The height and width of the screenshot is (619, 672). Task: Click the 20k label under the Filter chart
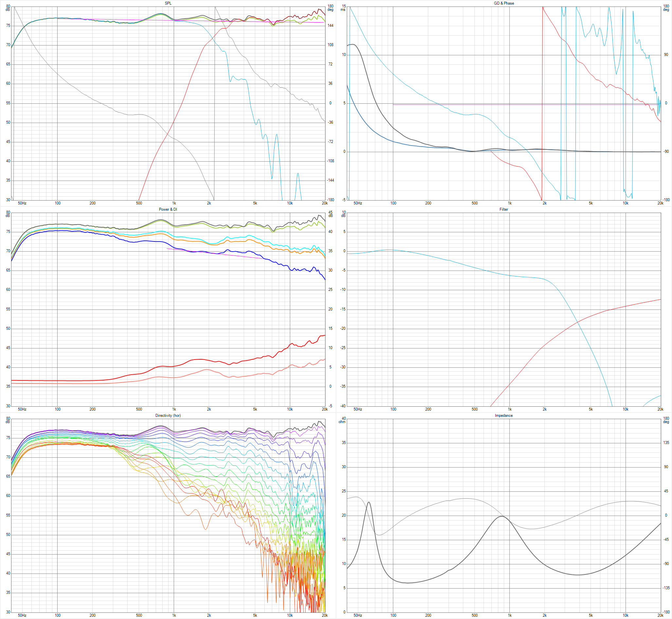(x=660, y=409)
